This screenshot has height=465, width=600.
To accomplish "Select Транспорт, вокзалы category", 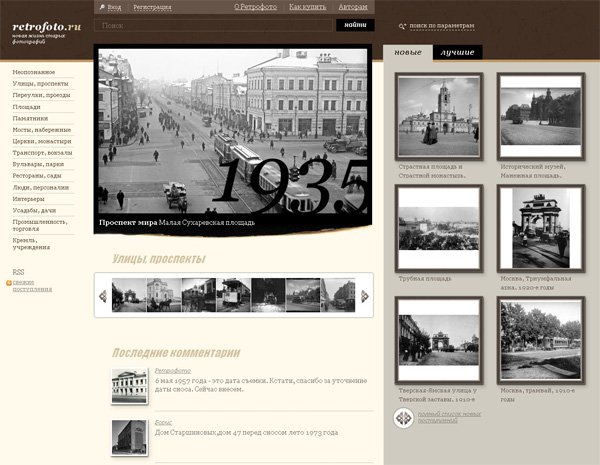I will (42, 153).
